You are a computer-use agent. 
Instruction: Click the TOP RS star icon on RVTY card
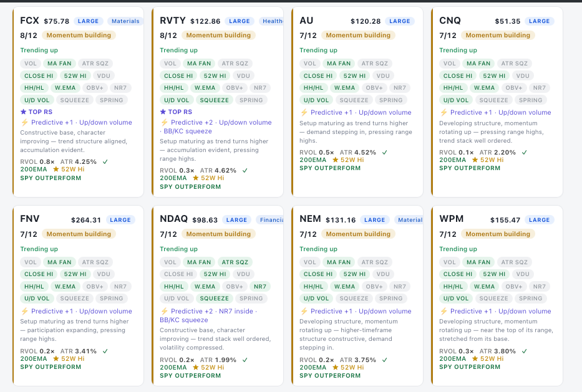click(x=163, y=112)
